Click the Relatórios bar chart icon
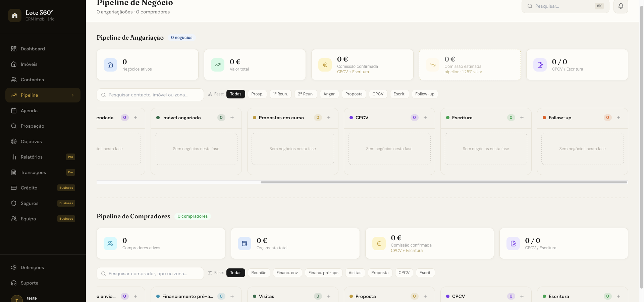 click(14, 157)
